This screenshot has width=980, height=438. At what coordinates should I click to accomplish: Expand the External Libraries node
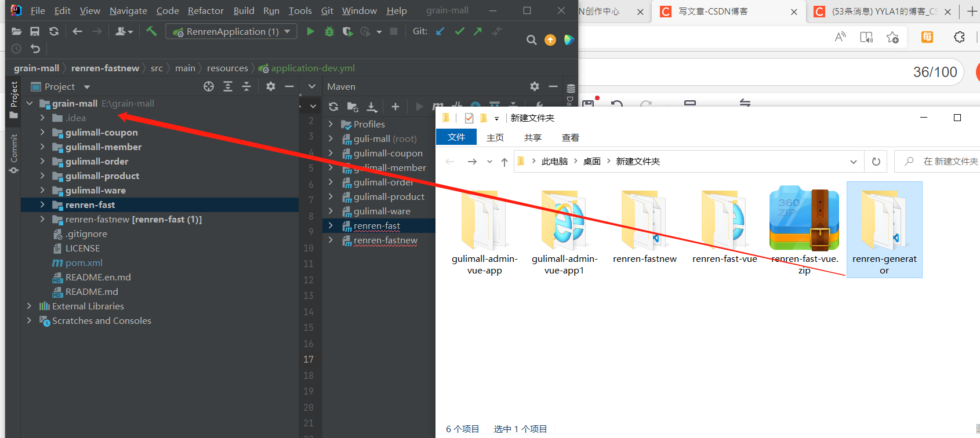[29, 306]
